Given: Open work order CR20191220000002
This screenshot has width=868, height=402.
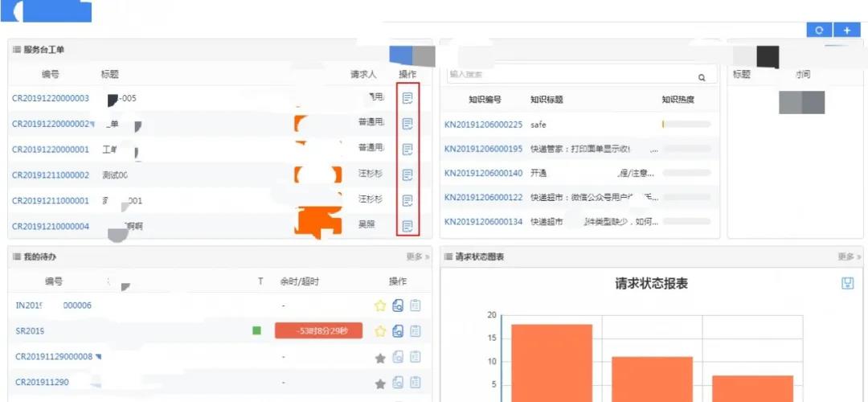Looking at the screenshot, I should point(51,124).
